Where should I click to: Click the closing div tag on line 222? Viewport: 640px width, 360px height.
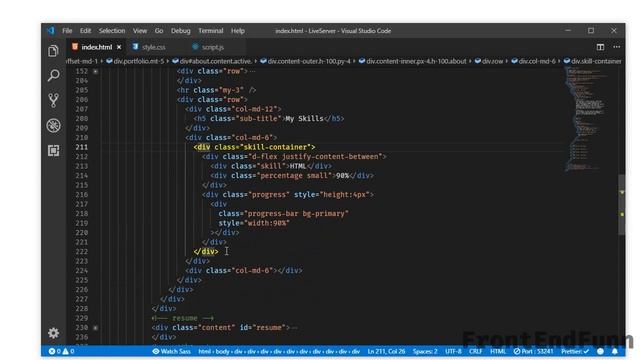click(x=206, y=252)
